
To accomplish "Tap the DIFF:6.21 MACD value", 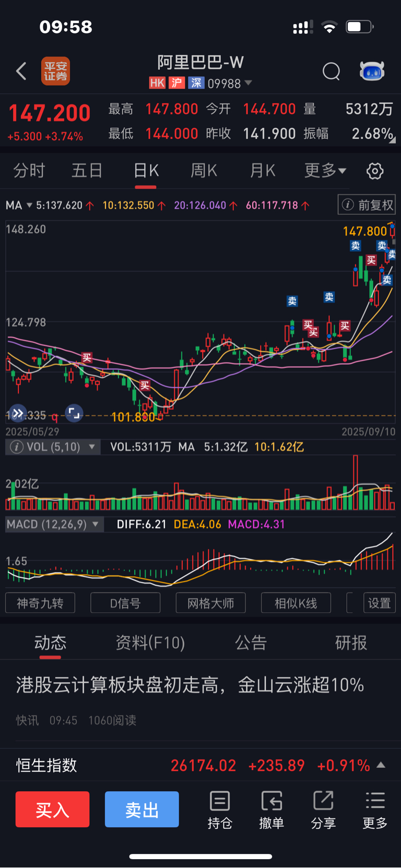I will pyautogui.click(x=141, y=525).
